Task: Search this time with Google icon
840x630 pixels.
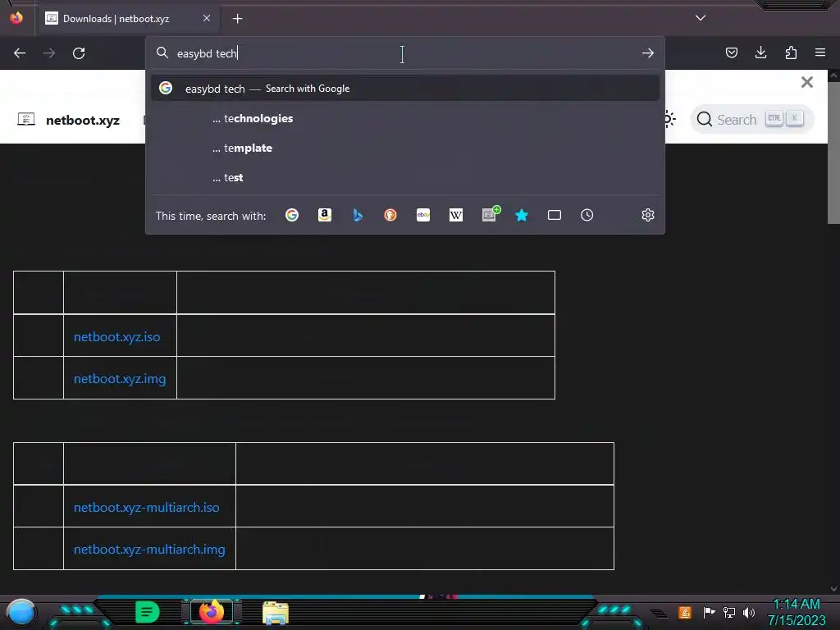Action: [x=292, y=216]
